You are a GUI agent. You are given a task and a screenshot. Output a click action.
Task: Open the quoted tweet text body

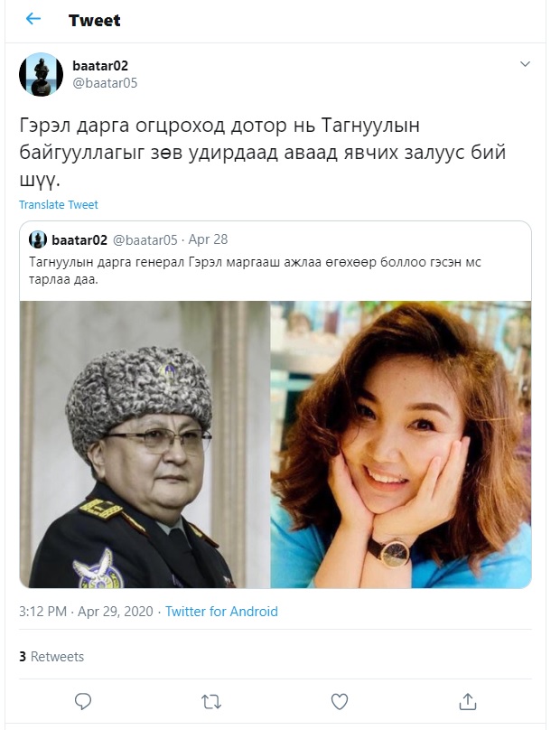(255, 271)
